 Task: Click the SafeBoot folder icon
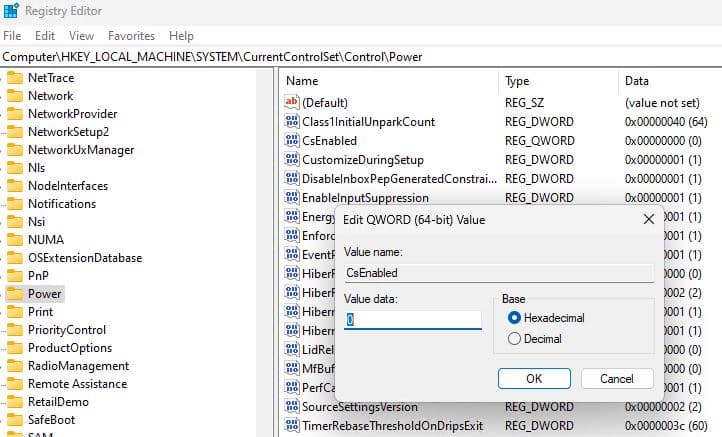click(x=14, y=420)
